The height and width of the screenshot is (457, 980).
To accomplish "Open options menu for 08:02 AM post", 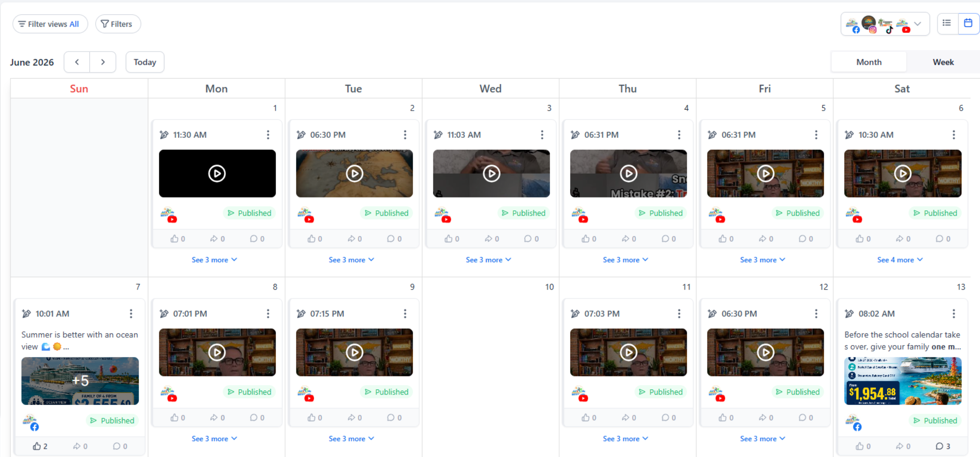I will tap(954, 314).
